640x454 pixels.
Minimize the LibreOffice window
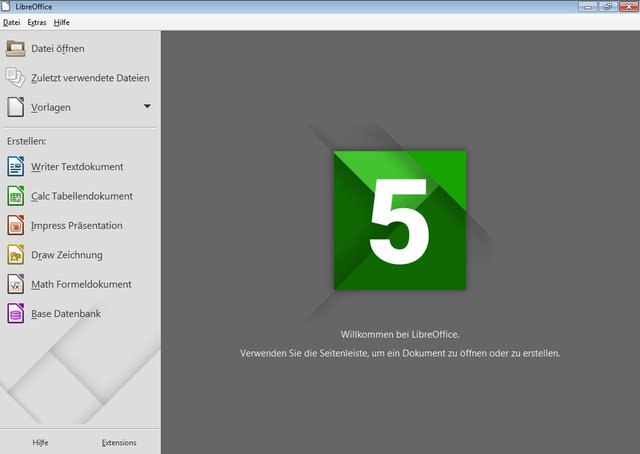(x=588, y=6)
